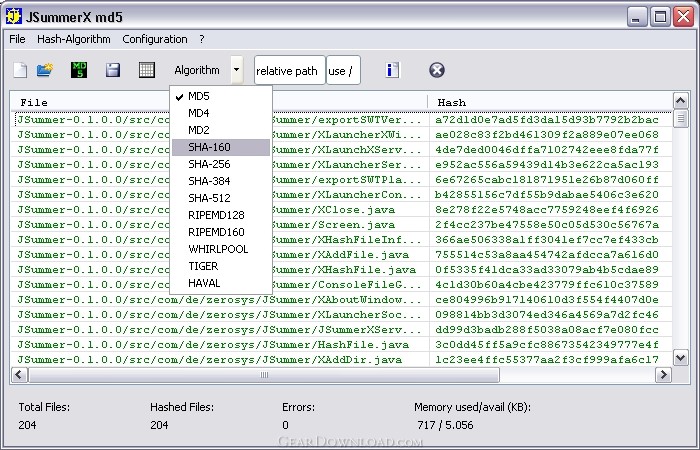
Task: Click the Hashed Files label
Action: 182,407
